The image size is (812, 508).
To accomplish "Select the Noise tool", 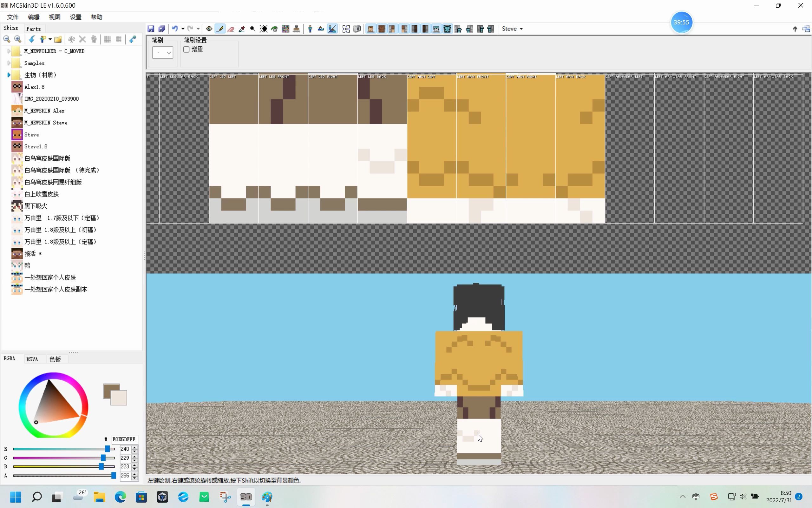I will [285, 29].
